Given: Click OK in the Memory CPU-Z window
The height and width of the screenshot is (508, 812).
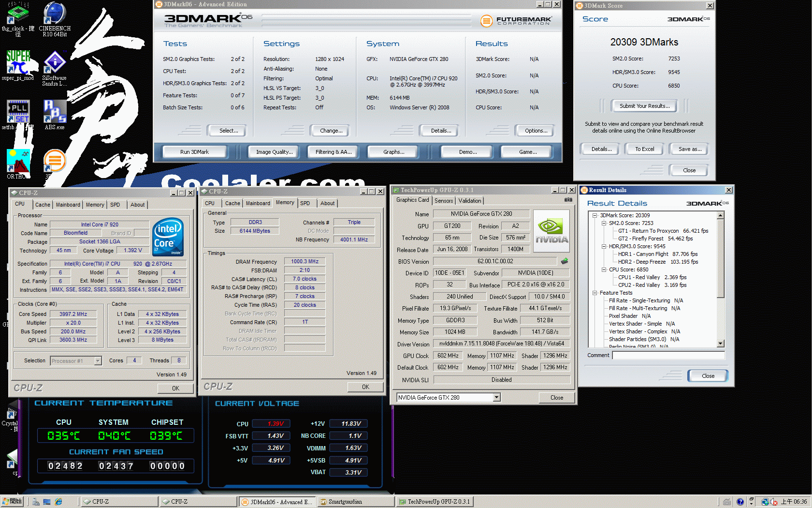Looking at the screenshot, I should click(x=365, y=387).
